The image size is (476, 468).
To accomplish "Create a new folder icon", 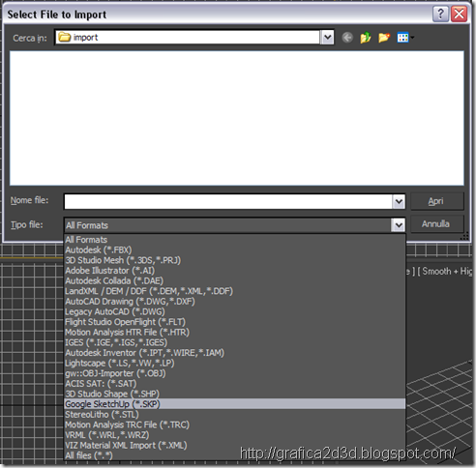I will tap(384, 38).
